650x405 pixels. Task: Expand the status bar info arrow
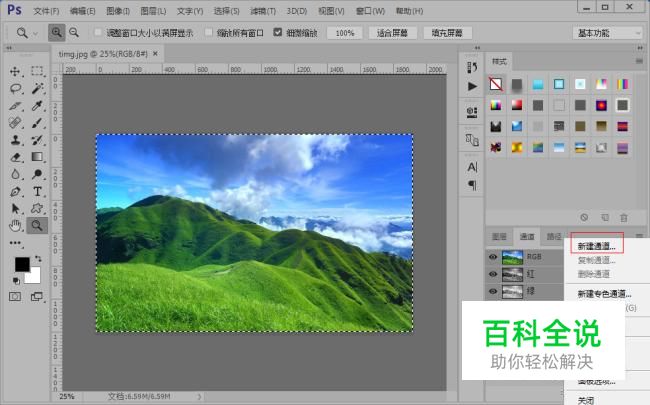[199, 396]
